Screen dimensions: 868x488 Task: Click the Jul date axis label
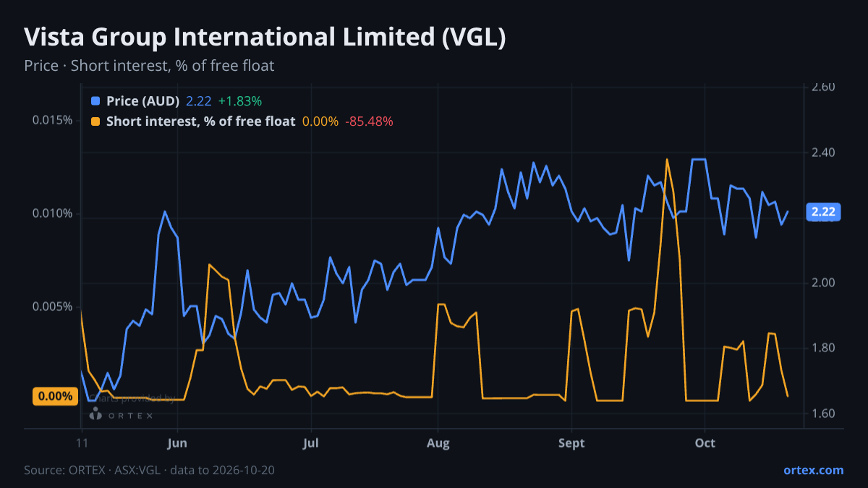pos(311,442)
